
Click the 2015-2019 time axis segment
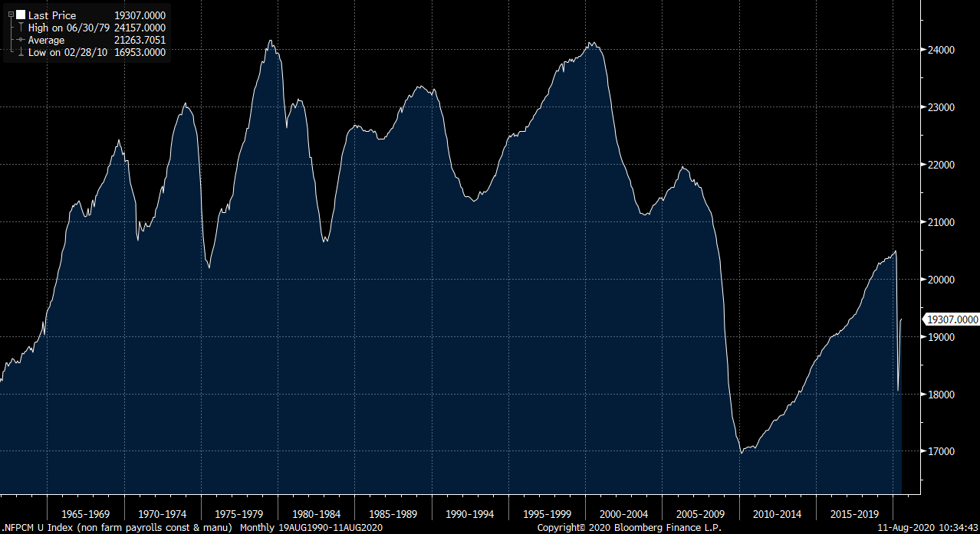click(x=853, y=514)
